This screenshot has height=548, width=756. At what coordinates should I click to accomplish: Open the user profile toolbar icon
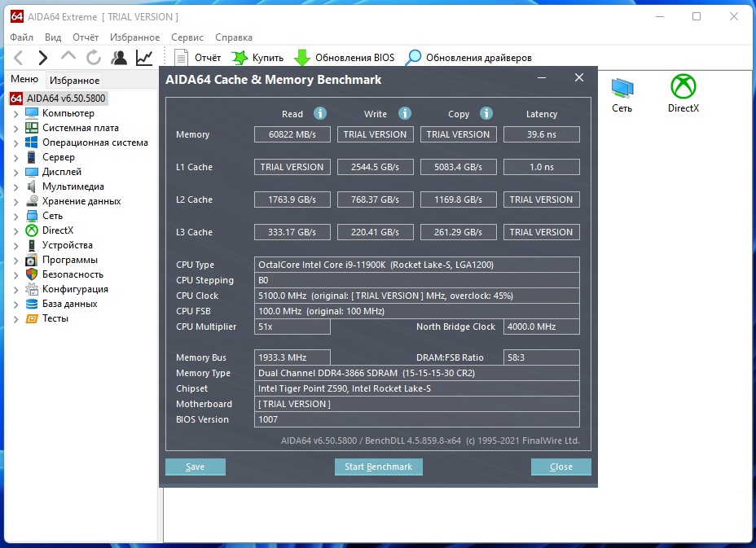[119, 58]
